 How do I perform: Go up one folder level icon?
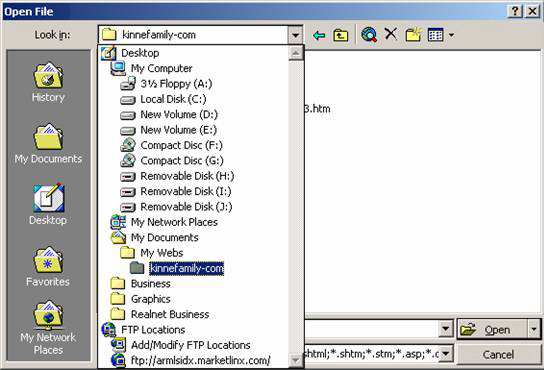coord(340,35)
